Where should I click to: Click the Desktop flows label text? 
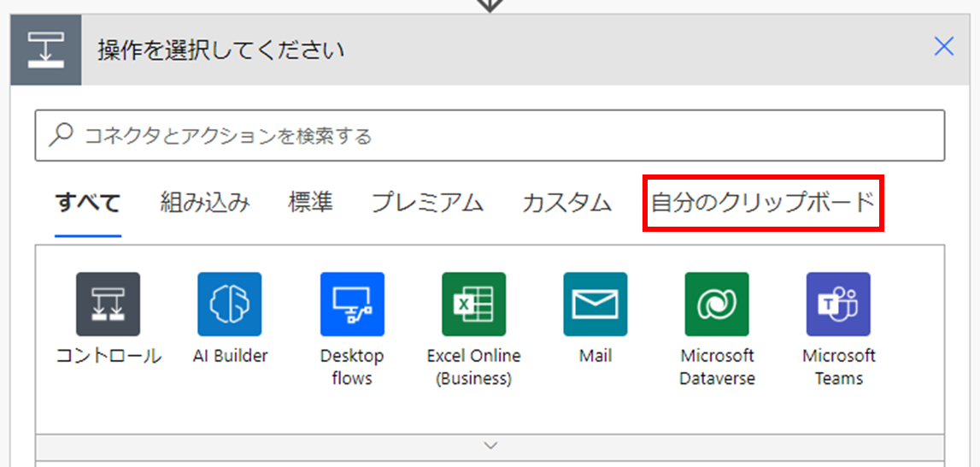point(352,368)
